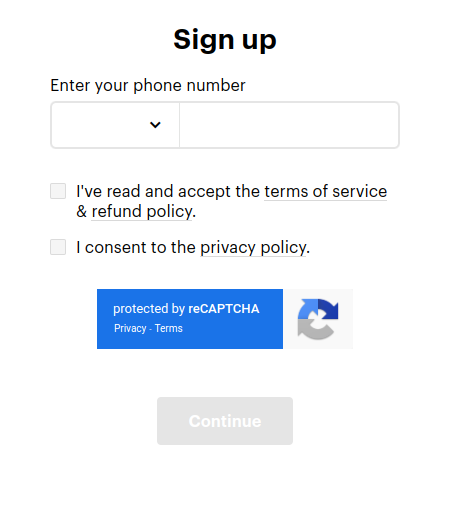Screen dimensions: 449x508
Task: Open the refund policy link
Action: 142,212
